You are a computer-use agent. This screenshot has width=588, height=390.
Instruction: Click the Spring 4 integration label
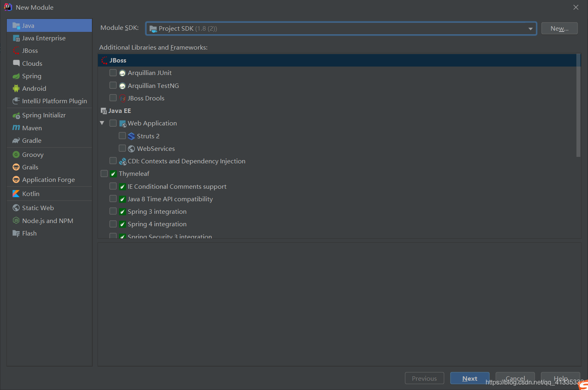click(157, 224)
